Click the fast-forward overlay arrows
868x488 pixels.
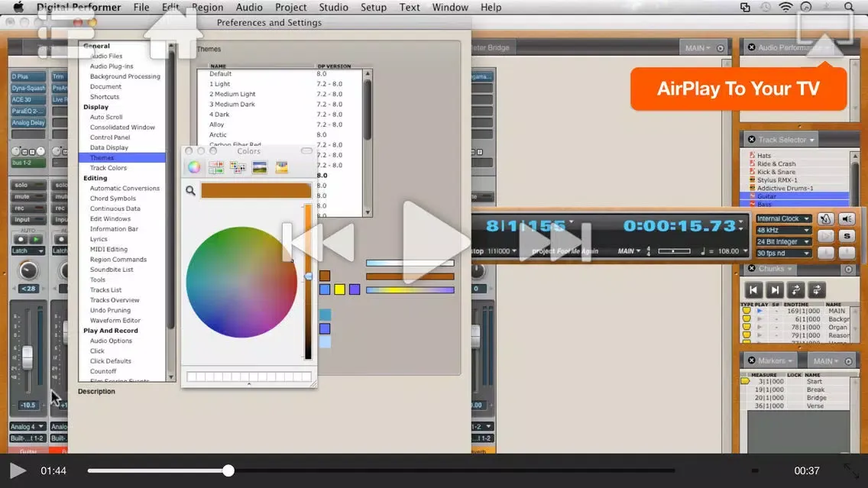[x=555, y=242]
